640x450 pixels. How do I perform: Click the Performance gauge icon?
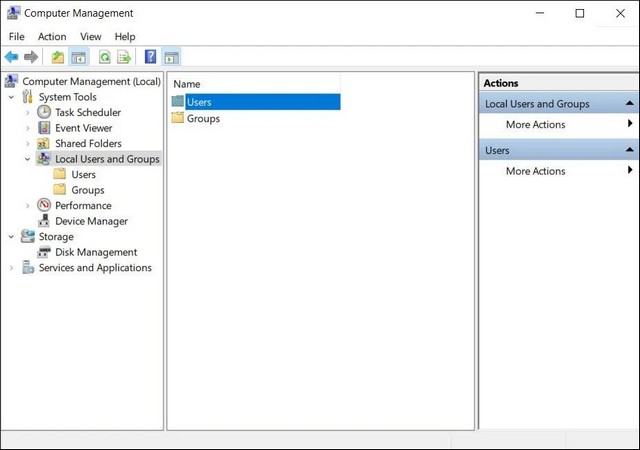point(44,205)
